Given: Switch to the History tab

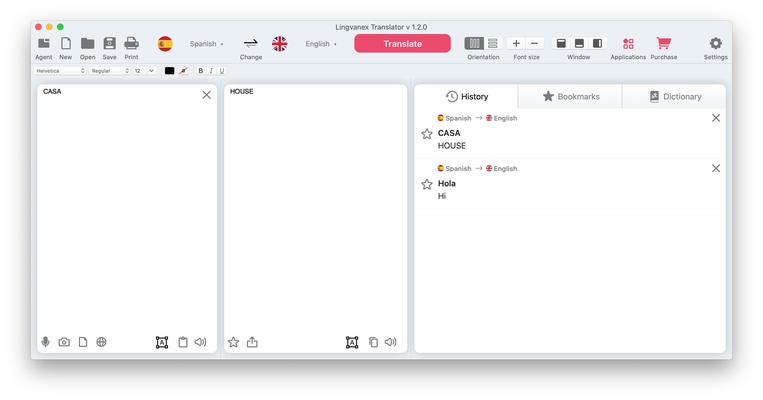Looking at the screenshot, I should click(467, 96).
